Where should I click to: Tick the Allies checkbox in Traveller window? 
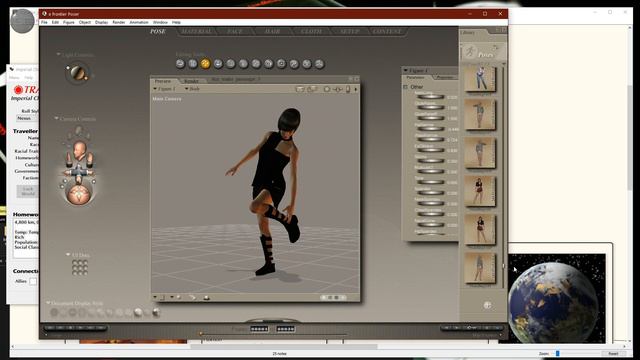[x=33, y=281]
